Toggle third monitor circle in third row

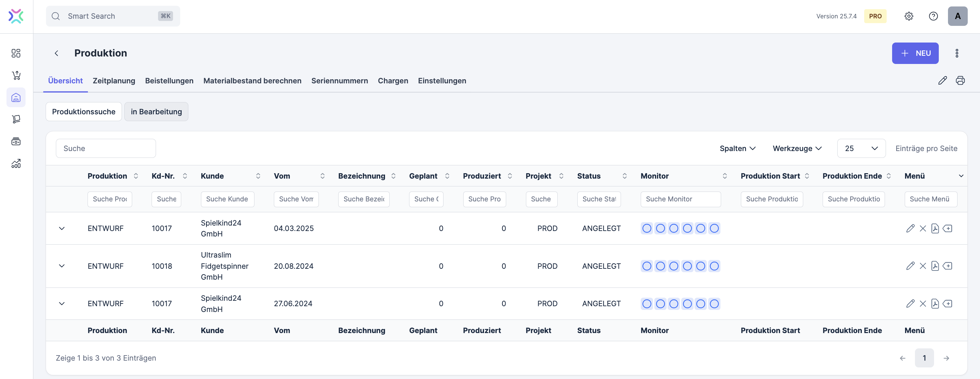pyautogui.click(x=673, y=304)
